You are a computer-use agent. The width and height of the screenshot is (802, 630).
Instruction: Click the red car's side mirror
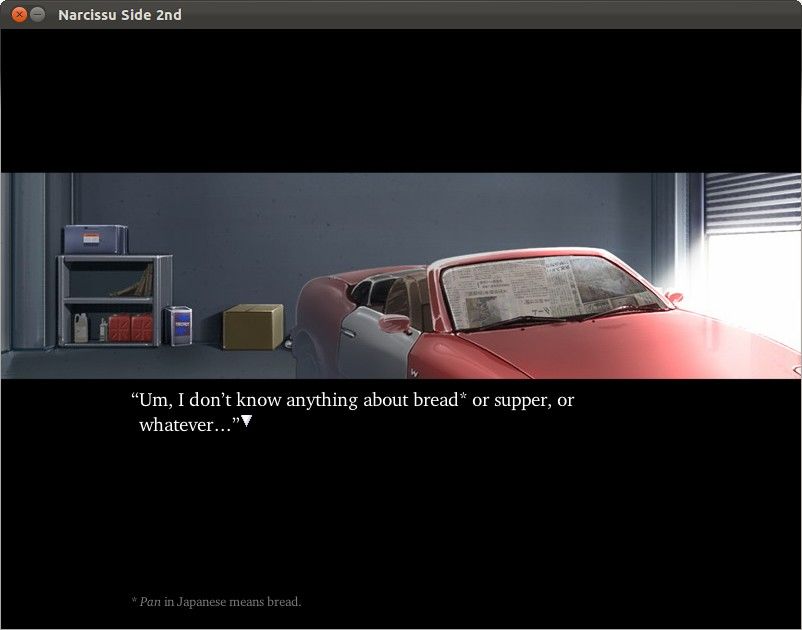394,323
